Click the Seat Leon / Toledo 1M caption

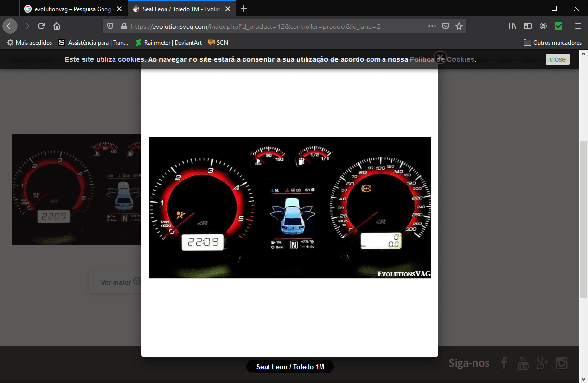point(290,367)
